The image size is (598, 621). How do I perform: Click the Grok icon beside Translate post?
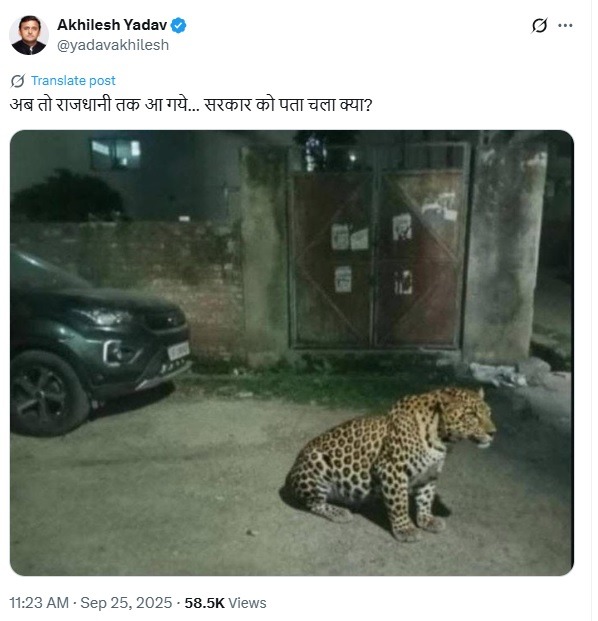[x=18, y=81]
